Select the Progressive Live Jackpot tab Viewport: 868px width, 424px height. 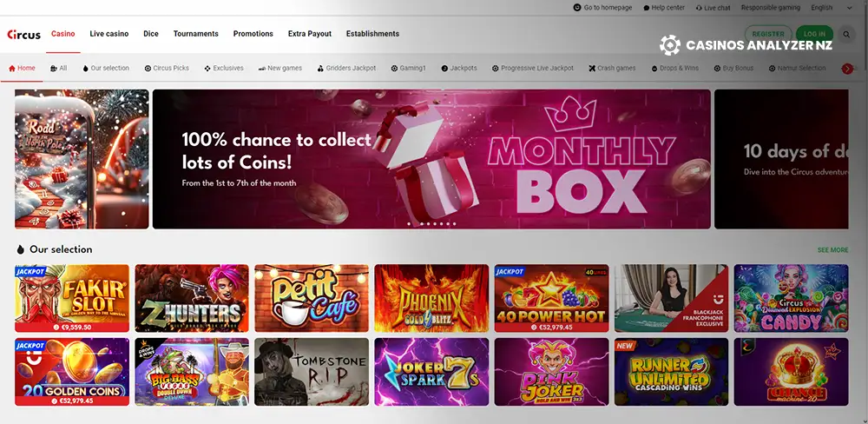point(533,68)
